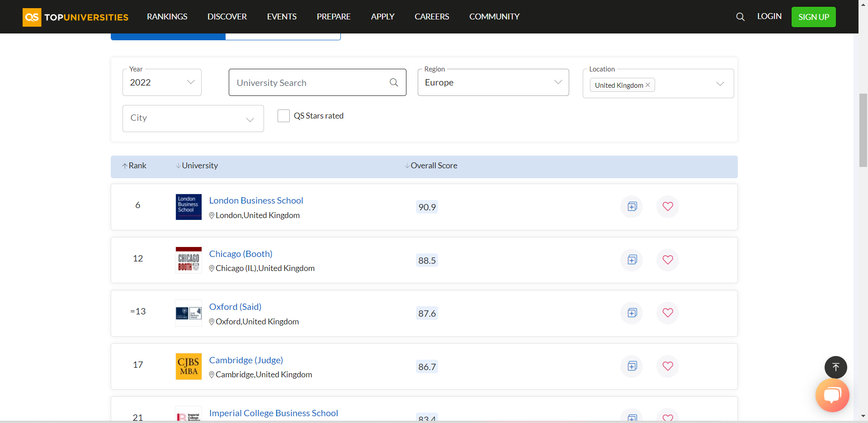
Task: Open the Year dropdown showing 2022
Action: [x=162, y=82]
